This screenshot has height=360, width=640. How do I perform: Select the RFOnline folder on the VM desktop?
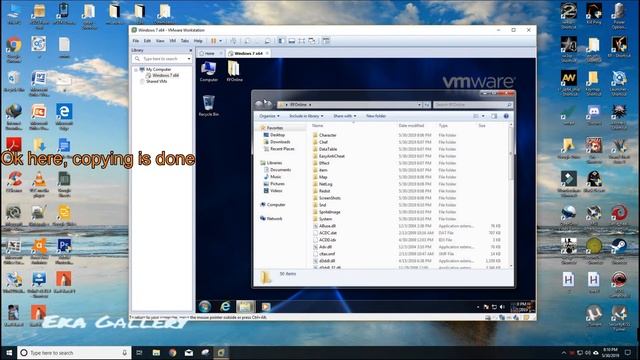pos(234,72)
